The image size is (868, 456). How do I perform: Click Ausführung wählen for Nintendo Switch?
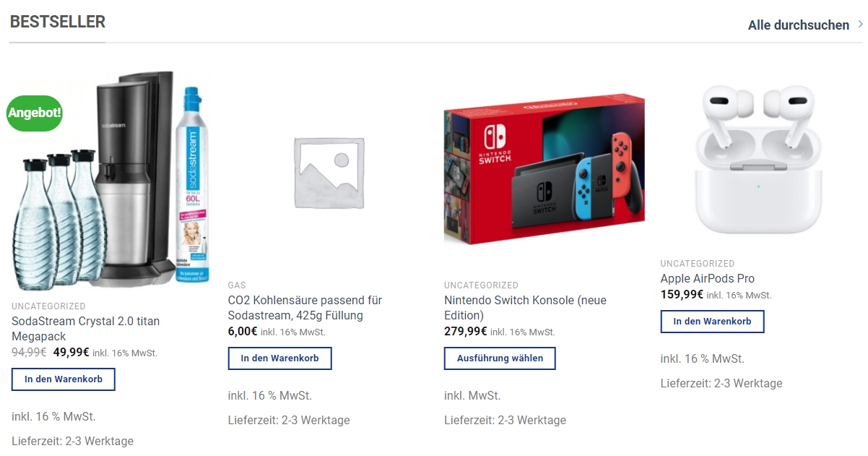pyautogui.click(x=500, y=358)
